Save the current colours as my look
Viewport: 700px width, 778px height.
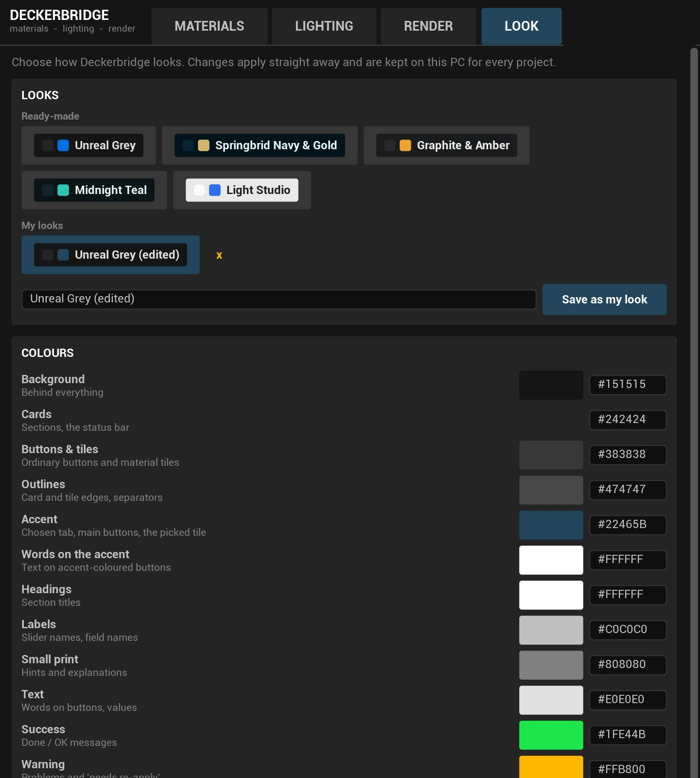[605, 300]
